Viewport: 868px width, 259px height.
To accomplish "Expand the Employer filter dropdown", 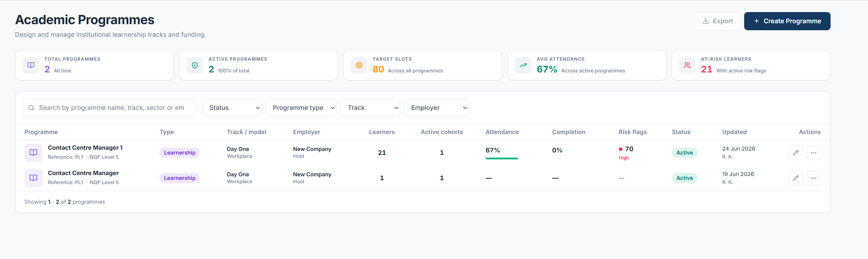I will (x=436, y=108).
